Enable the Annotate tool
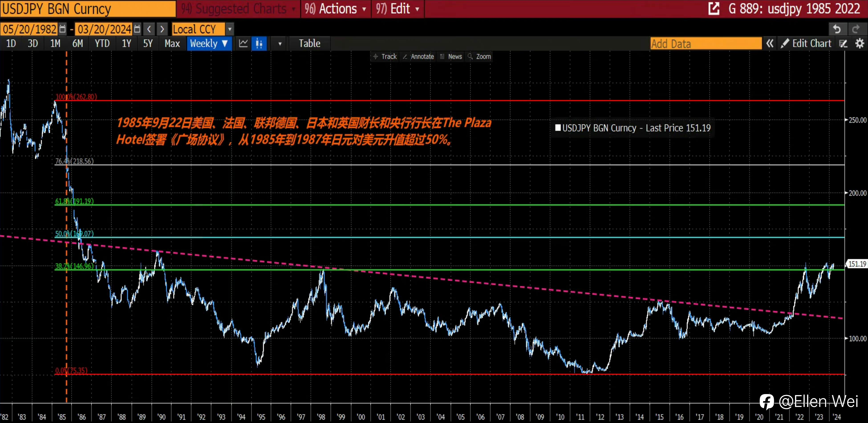Viewport: 868px width, 423px height. (x=418, y=57)
